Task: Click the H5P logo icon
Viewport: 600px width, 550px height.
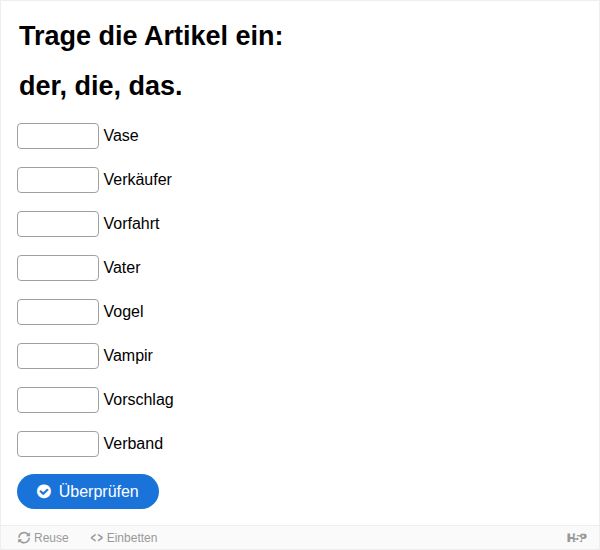Action: tap(576, 538)
